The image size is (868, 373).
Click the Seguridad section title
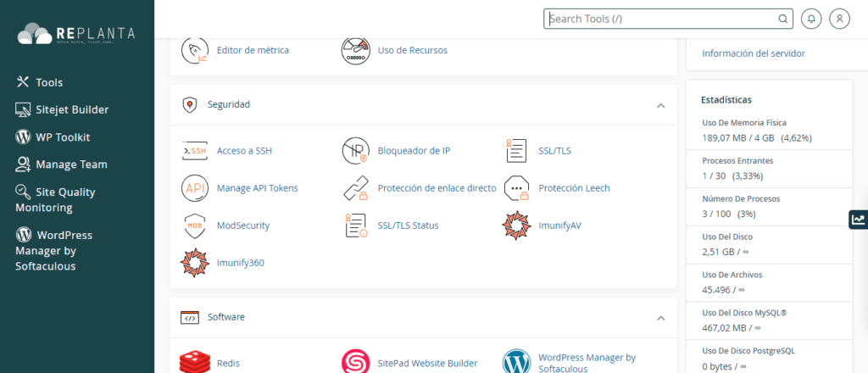[x=229, y=104]
